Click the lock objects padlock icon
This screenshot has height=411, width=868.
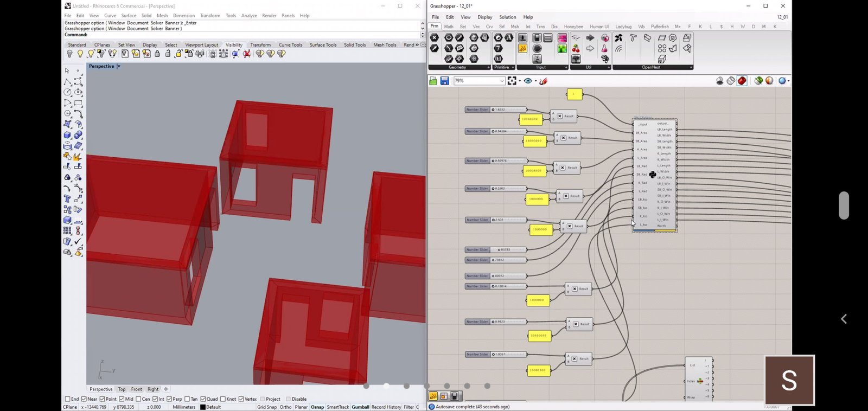click(x=157, y=54)
